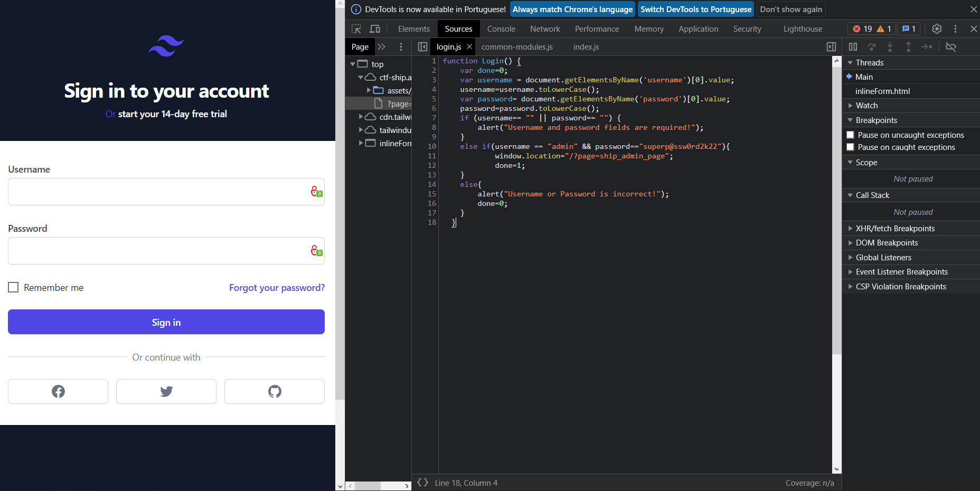
Task: Close the login.js file tab
Action: pyautogui.click(x=469, y=46)
